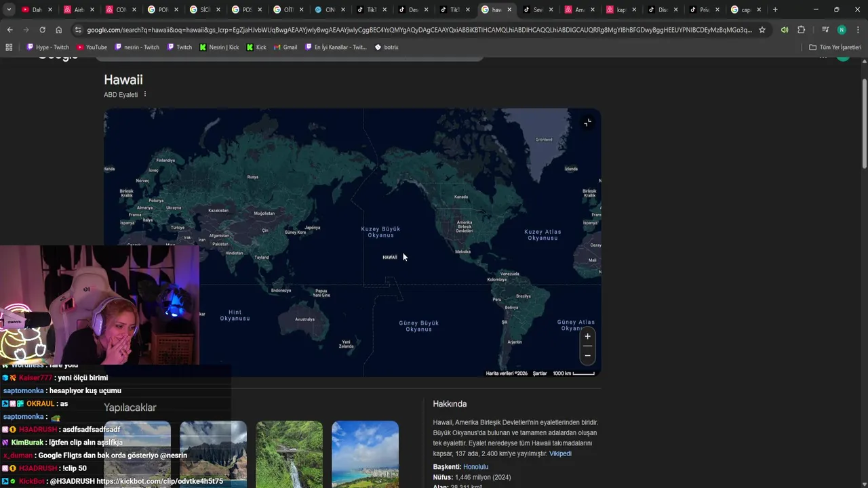
Task: Click the Rusya label on the map
Action: click(x=253, y=177)
